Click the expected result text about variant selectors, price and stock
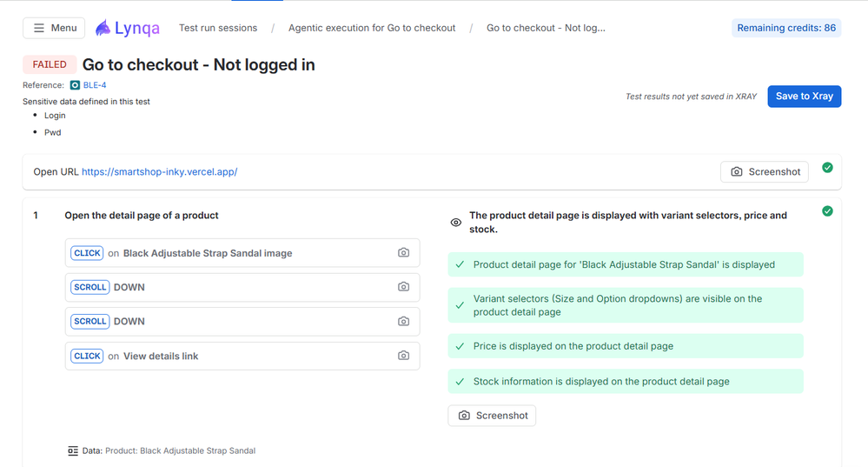 coord(627,222)
